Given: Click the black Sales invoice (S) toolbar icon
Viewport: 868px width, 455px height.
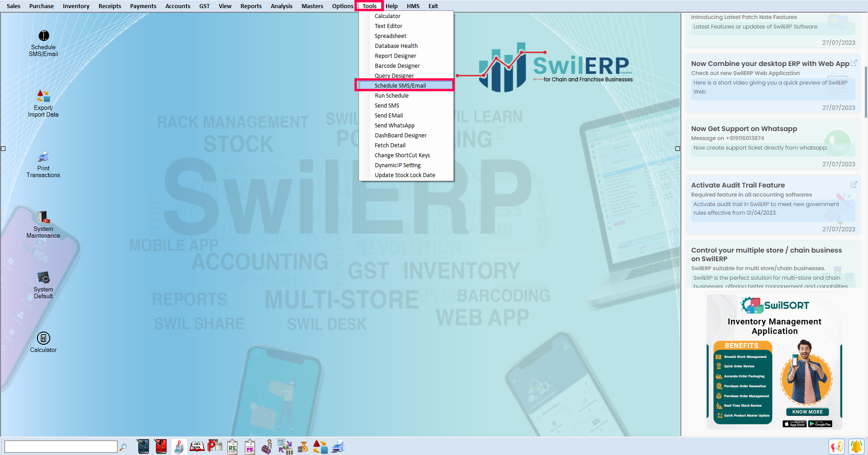Looking at the screenshot, I should click(x=143, y=446).
